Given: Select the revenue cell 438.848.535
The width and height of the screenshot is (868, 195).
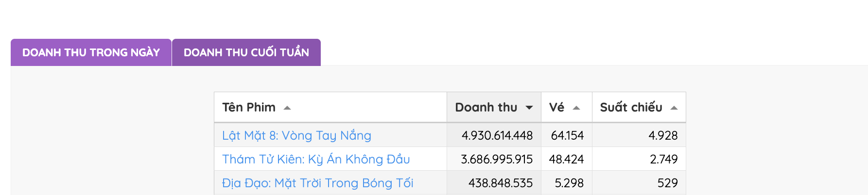Looking at the screenshot, I should (500, 183).
